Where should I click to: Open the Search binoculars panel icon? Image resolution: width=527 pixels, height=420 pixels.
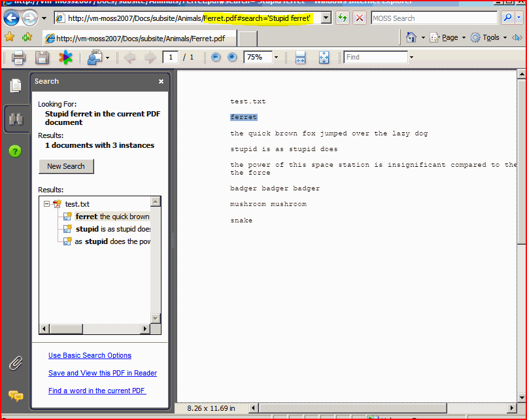16,119
